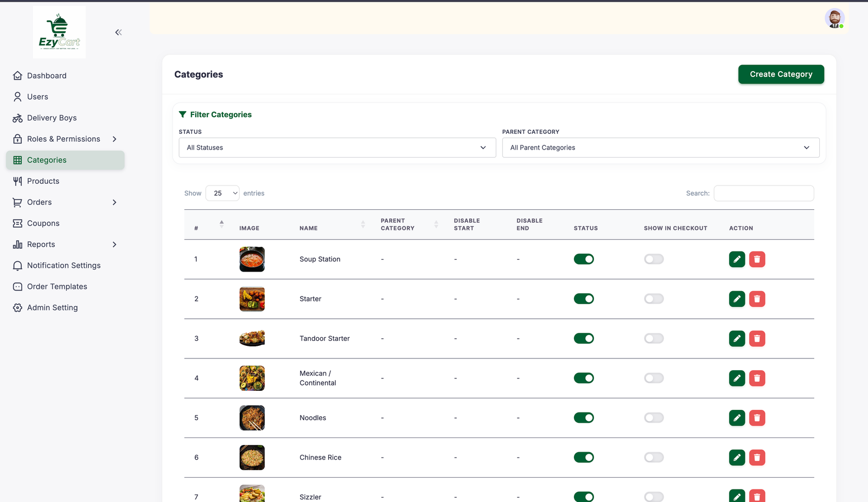868x502 pixels.
Task: Edit the Soup Station category
Action: pyautogui.click(x=737, y=259)
